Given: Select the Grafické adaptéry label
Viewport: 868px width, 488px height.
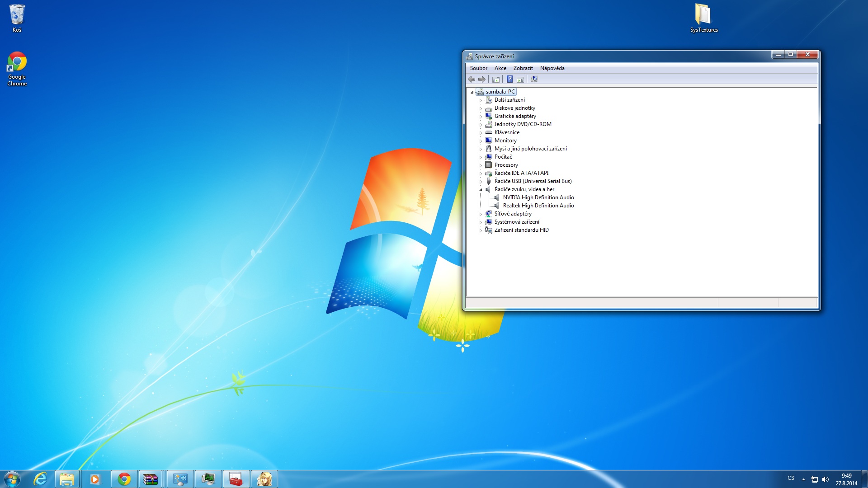Looking at the screenshot, I should 515,116.
